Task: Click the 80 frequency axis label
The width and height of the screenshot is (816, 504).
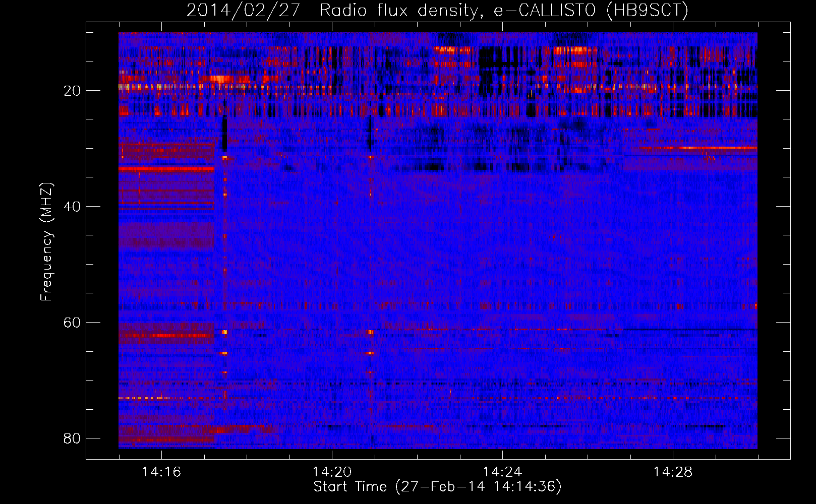Action: click(72, 438)
